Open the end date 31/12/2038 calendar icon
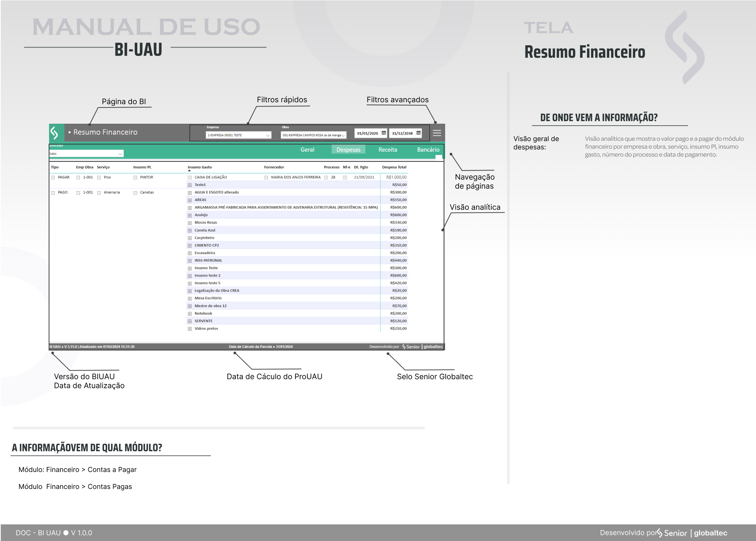Viewport: 756px width, 541px height. [418, 133]
